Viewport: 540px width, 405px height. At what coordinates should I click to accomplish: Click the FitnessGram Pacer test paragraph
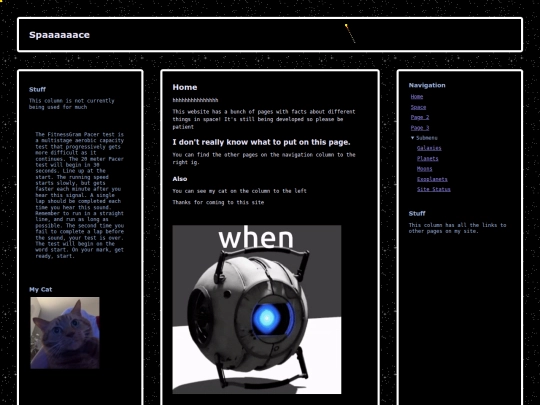[80, 195]
